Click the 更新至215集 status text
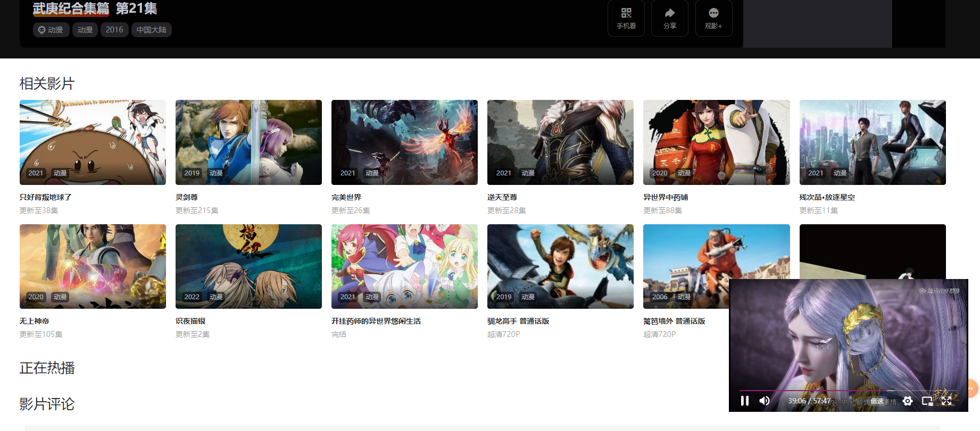This screenshot has height=431, width=980. [x=197, y=210]
